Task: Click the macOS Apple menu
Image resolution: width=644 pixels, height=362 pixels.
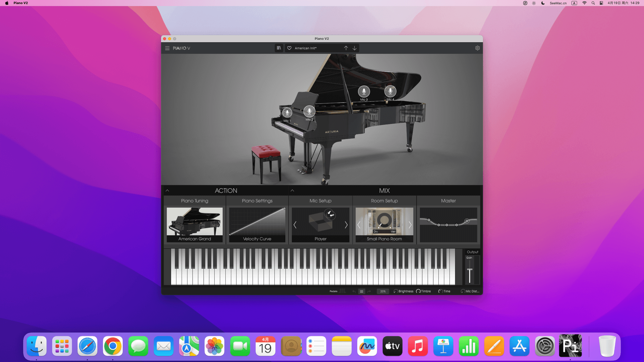Action: 7,3
